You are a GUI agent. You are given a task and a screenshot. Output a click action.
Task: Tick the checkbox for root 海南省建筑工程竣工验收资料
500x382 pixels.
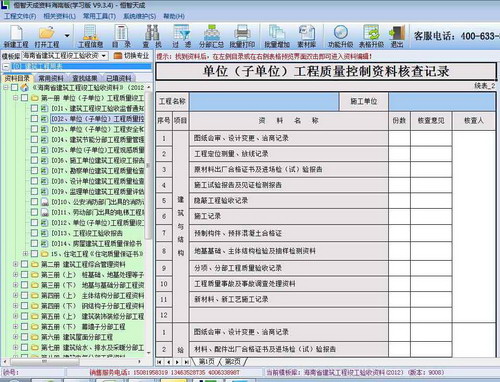pyautogui.click(x=15, y=87)
